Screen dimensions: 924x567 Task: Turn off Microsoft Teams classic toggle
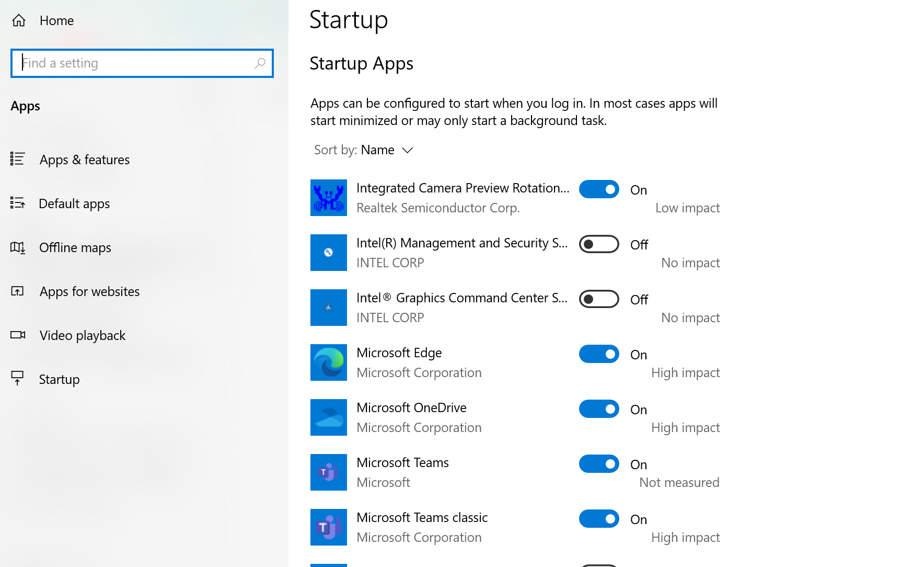pyautogui.click(x=599, y=519)
